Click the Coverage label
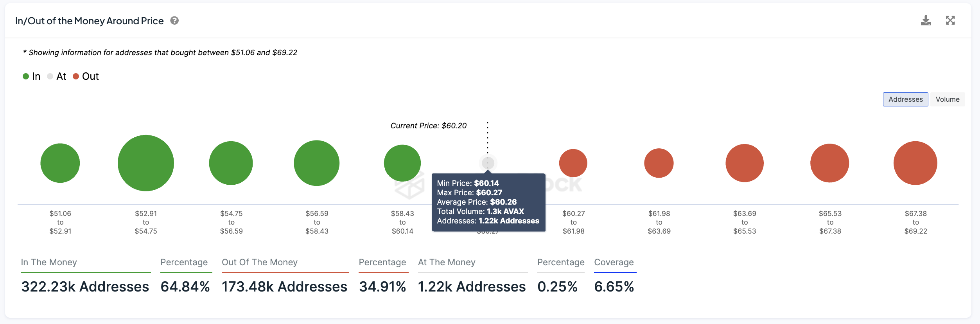The width and height of the screenshot is (980, 324). click(x=614, y=262)
